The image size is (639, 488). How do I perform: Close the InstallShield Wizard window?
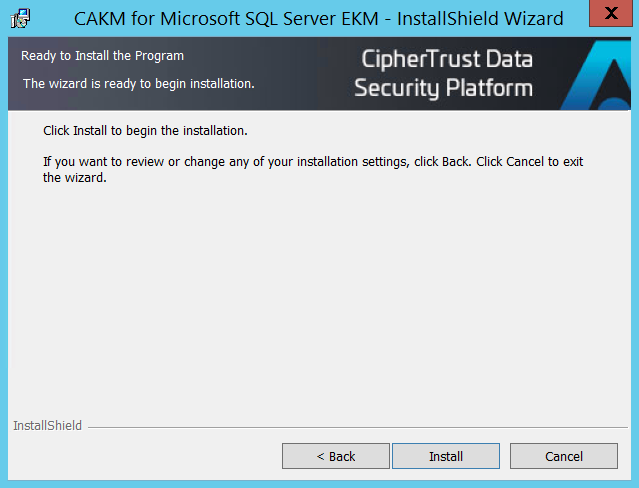[x=609, y=15]
